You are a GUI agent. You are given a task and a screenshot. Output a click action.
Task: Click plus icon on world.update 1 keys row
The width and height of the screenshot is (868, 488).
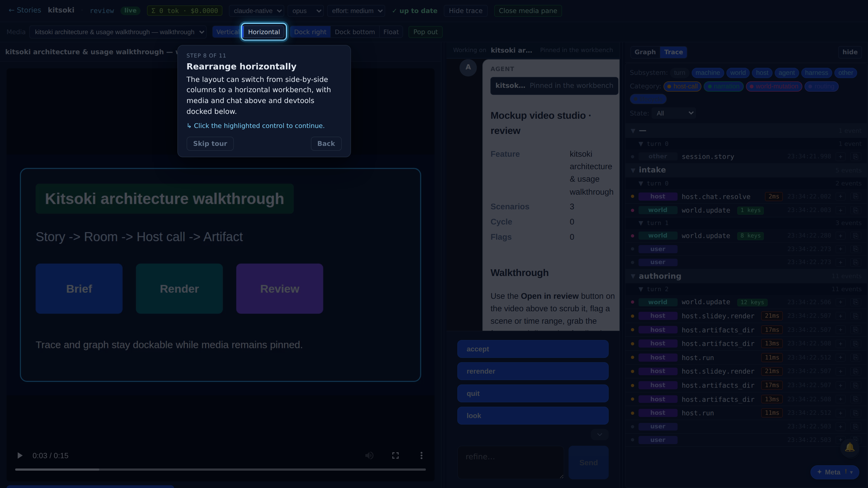tap(841, 210)
